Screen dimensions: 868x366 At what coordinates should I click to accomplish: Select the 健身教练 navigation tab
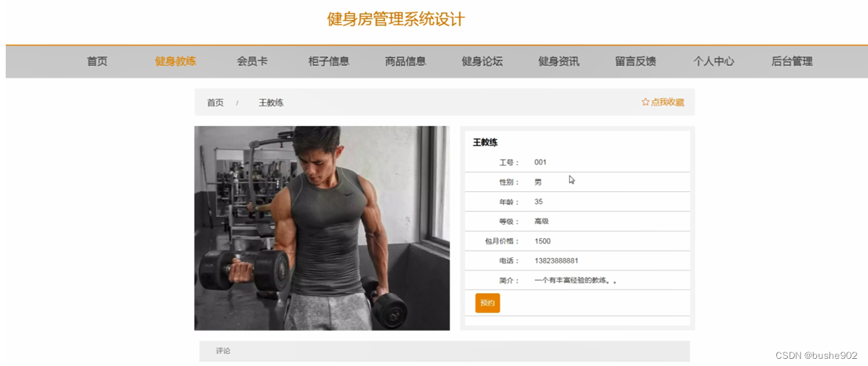pyautogui.click(x=175, y=62)
